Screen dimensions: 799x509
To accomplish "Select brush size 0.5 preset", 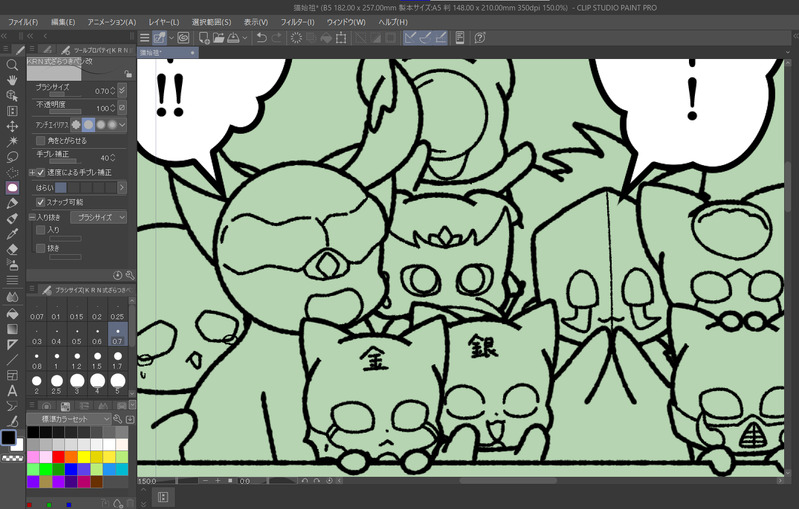I will click(x=76, y=336).
